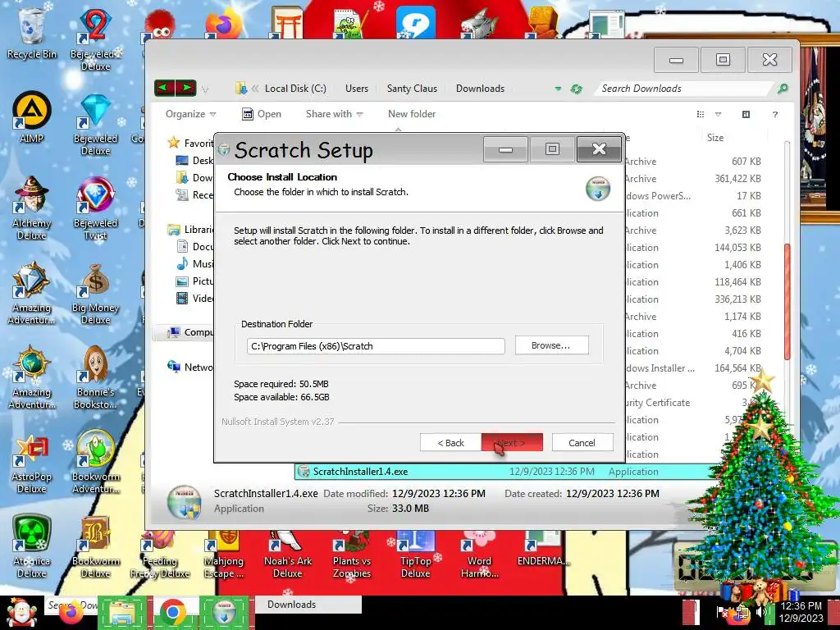Click Santa start button on taskbar

(21, 613)
